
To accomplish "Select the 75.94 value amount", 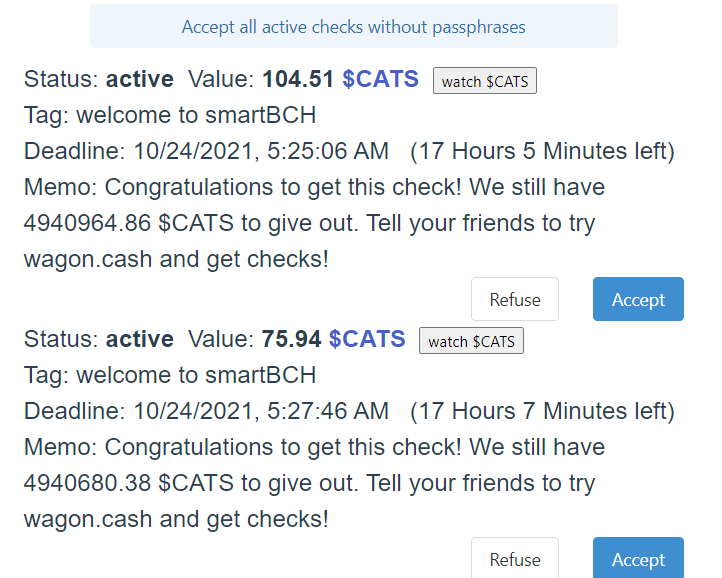I will tap(291, 339).
